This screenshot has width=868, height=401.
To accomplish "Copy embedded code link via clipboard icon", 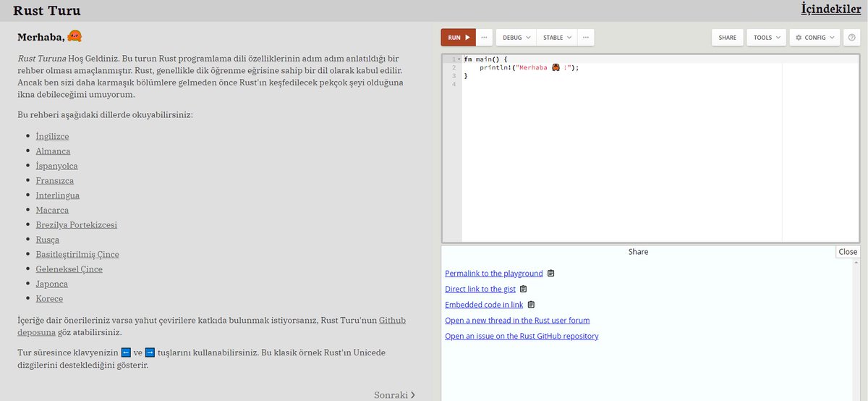I will click(x=532, y=305).
